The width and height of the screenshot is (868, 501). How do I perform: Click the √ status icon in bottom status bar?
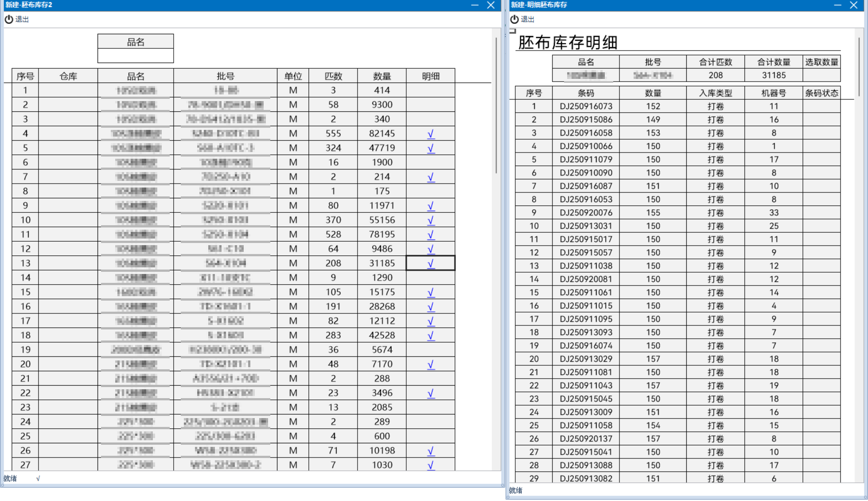38,478
